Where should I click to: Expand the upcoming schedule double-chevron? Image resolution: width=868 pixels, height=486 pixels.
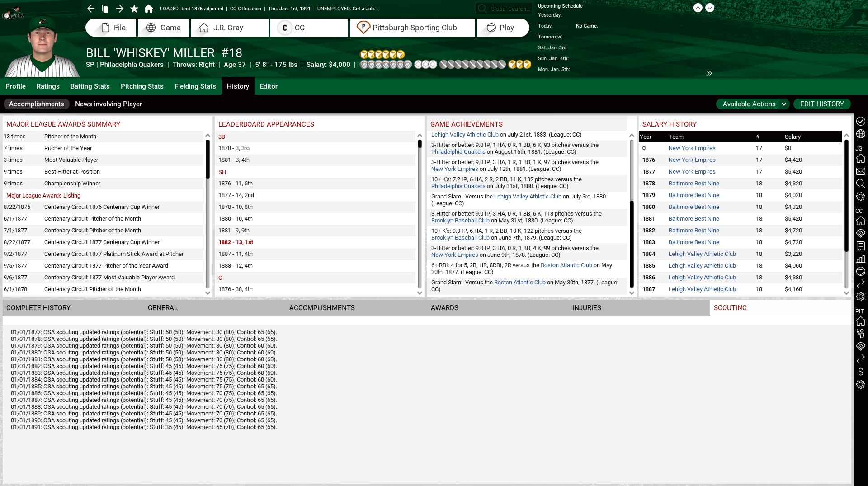(709, 73)
